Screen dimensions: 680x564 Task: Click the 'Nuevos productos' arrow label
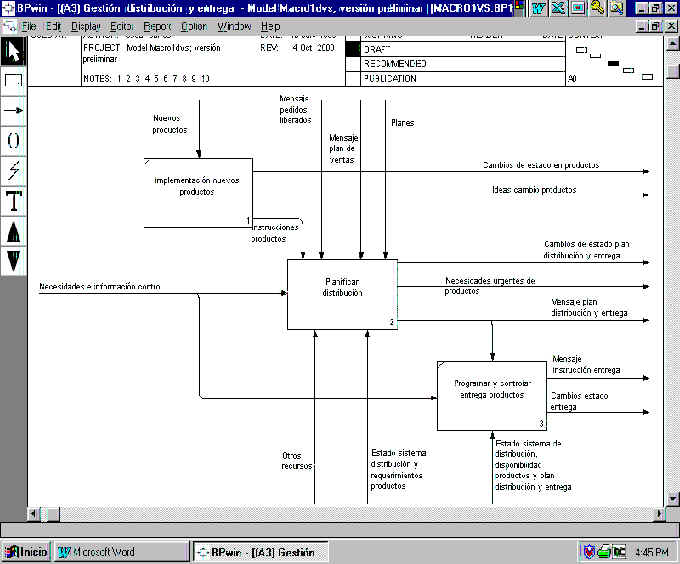[170, 124]
